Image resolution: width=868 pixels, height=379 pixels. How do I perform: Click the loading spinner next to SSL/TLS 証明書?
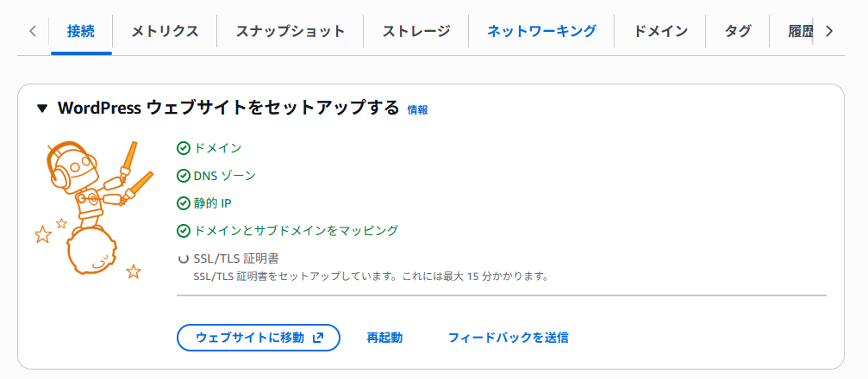click(x=184, y=258)
